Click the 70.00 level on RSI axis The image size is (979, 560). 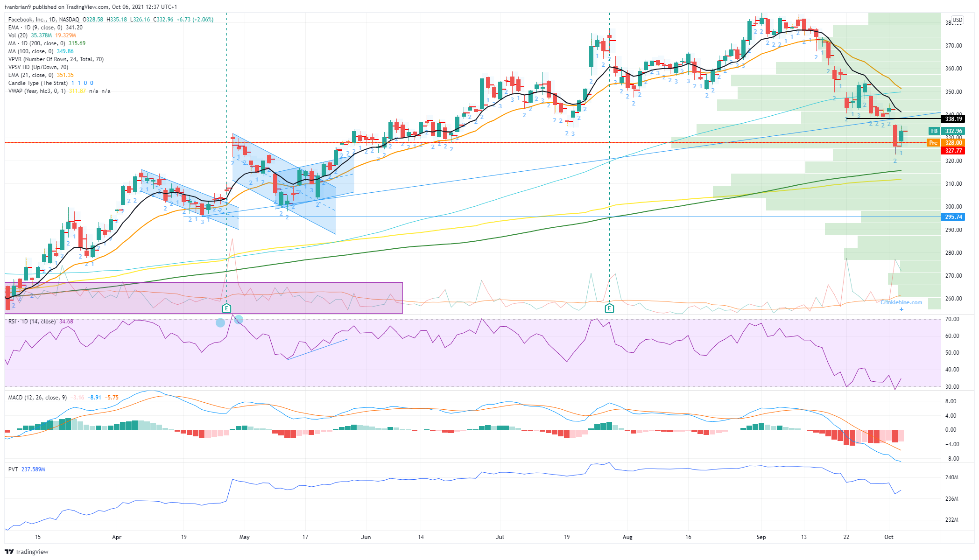click(x=952, y=319)
